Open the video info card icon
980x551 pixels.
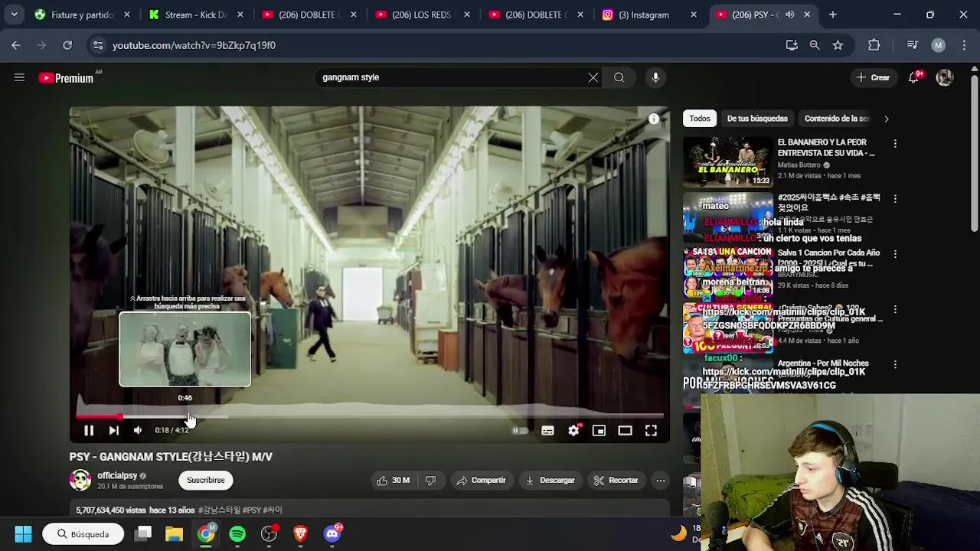[x=654, y=119]
